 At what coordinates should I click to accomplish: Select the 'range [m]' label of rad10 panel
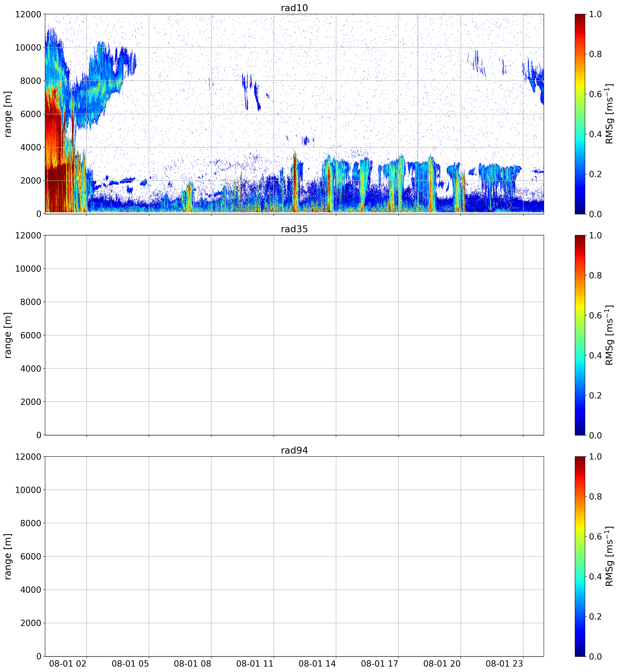[x=8, y=114]
